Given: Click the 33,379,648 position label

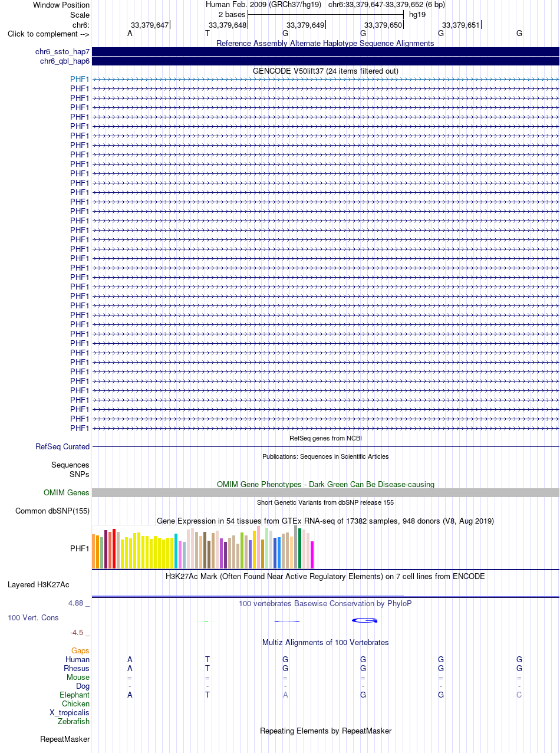Looking at the screenshot, I should point(228,25).
